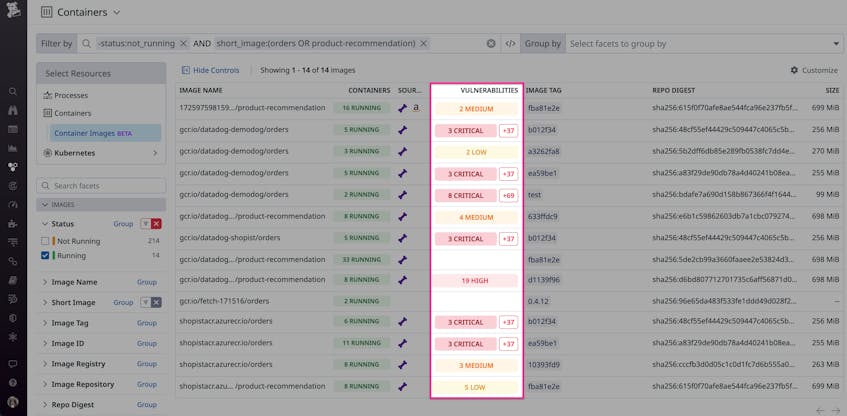This screenshot has height=416, width=847.
Task: Open the chat bubble sidebar icon
Action: pos(13,364)
